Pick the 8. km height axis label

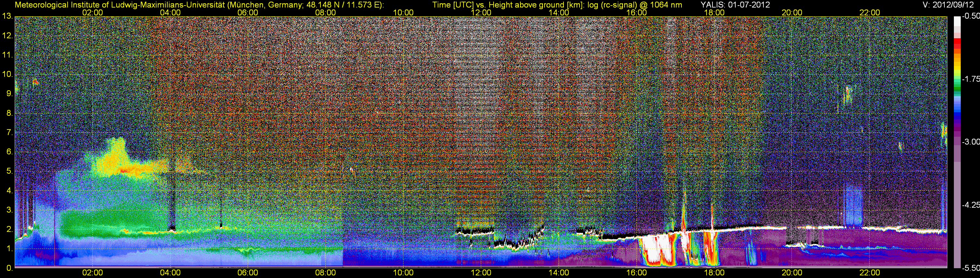[x=9, y=113]
